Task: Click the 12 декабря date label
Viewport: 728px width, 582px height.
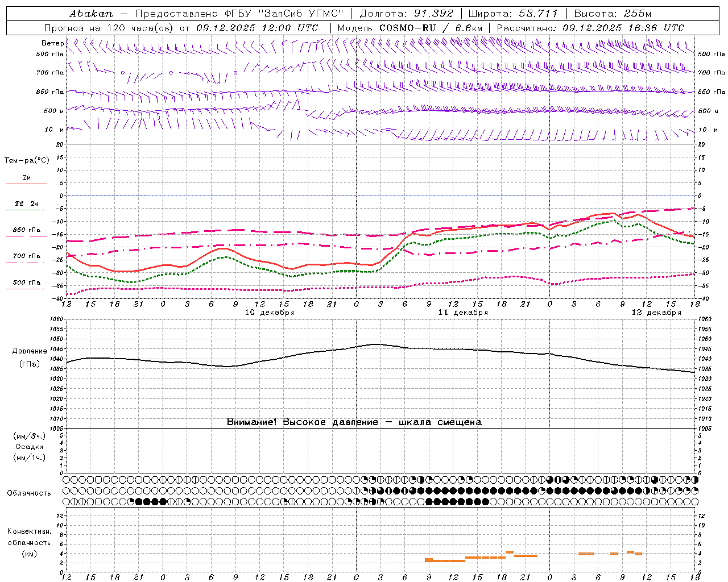Action: point(656,313)
